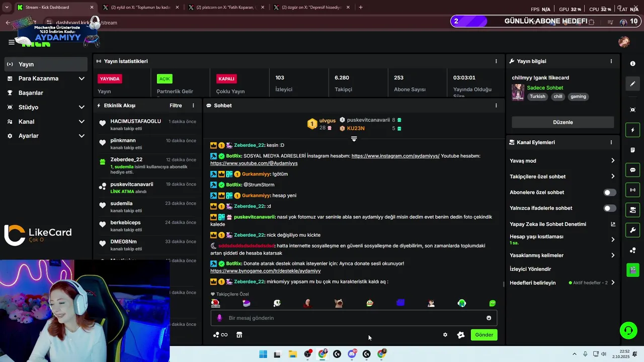The width and height of the screenshot is (644, 362).
Task: Click the shop storefront icon below chat
Action: coord(239,335)
